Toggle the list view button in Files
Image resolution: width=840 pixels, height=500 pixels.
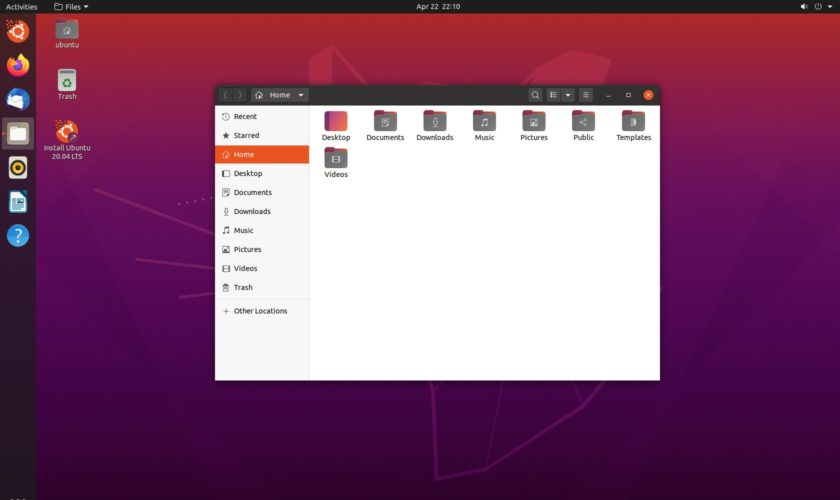553,95
